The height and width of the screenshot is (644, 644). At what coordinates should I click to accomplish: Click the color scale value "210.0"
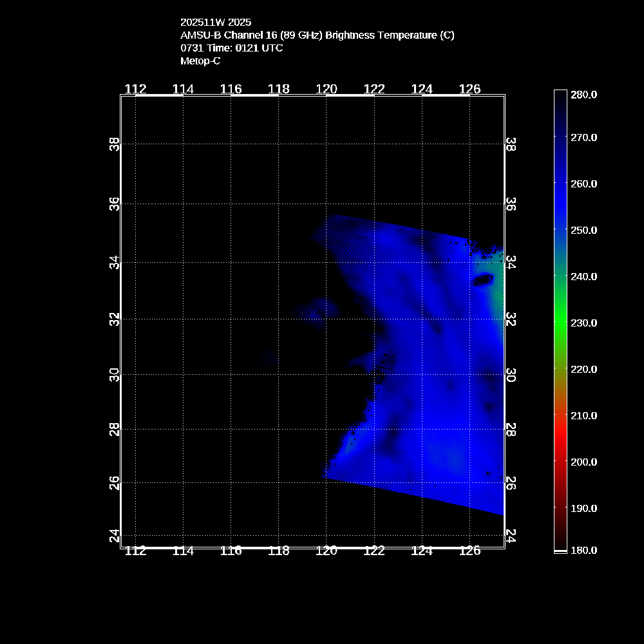(583, 416)
